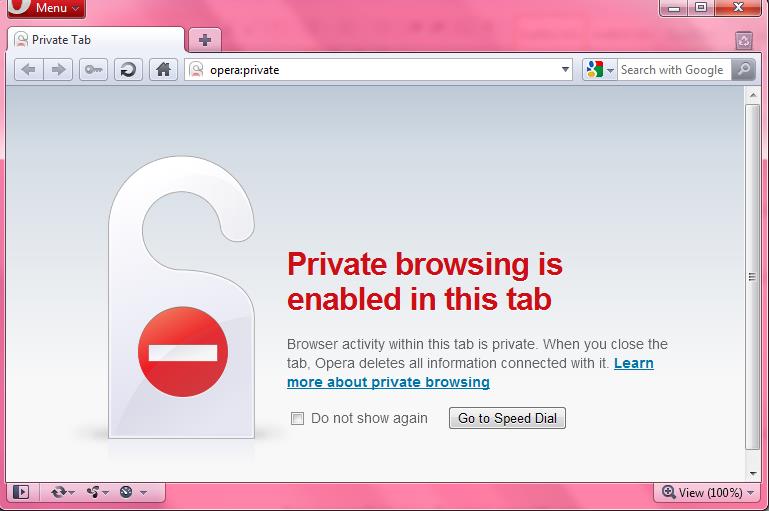Expand Opera Turbo dropdown arrow

pos(143,492)
